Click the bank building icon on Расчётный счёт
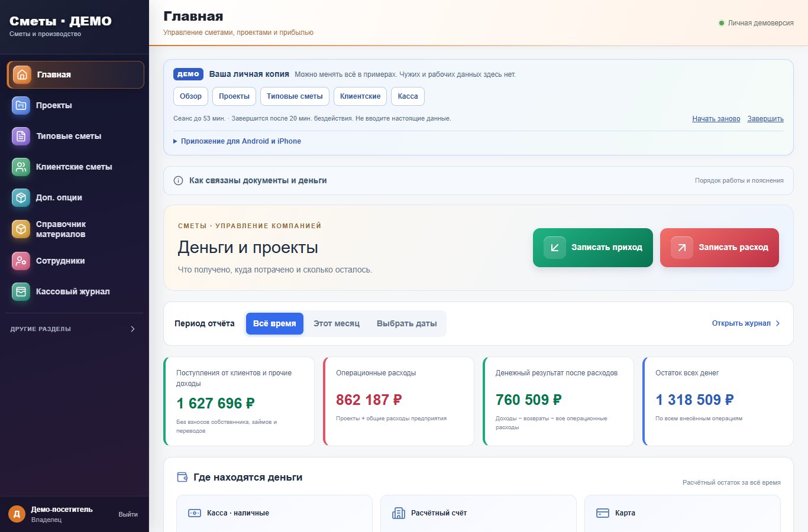Viewport: 808px width, 532px height. pyautogui.click(x=399, y=513)
